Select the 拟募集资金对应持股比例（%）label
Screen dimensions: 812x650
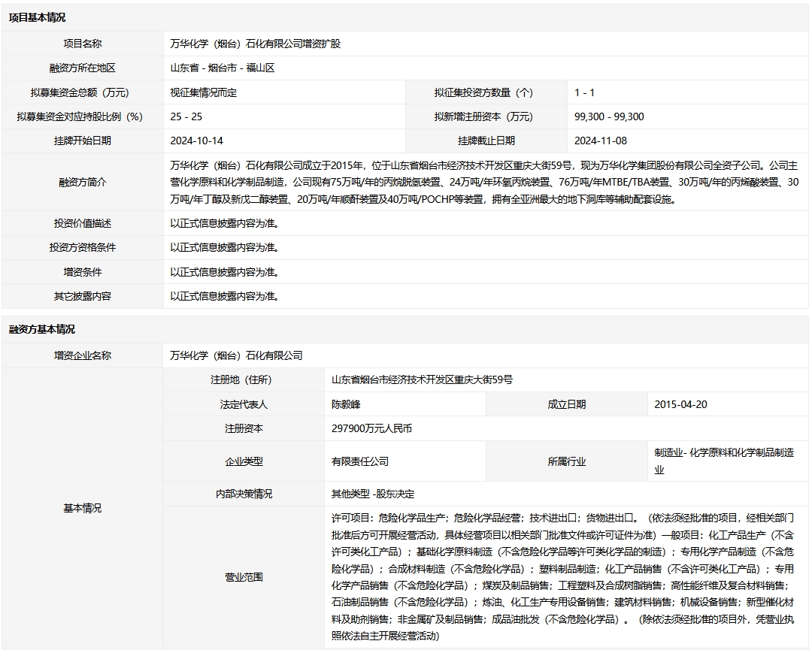coord(80,117)
